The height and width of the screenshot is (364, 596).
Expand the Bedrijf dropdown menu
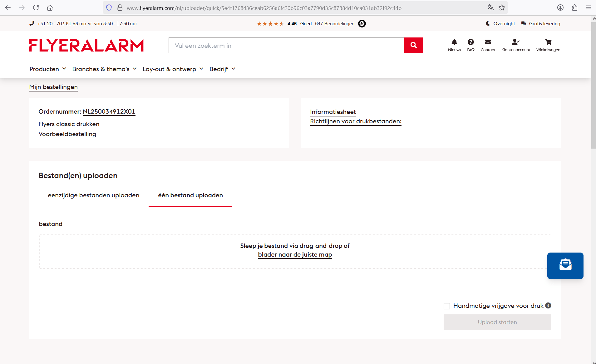[222, 69]
